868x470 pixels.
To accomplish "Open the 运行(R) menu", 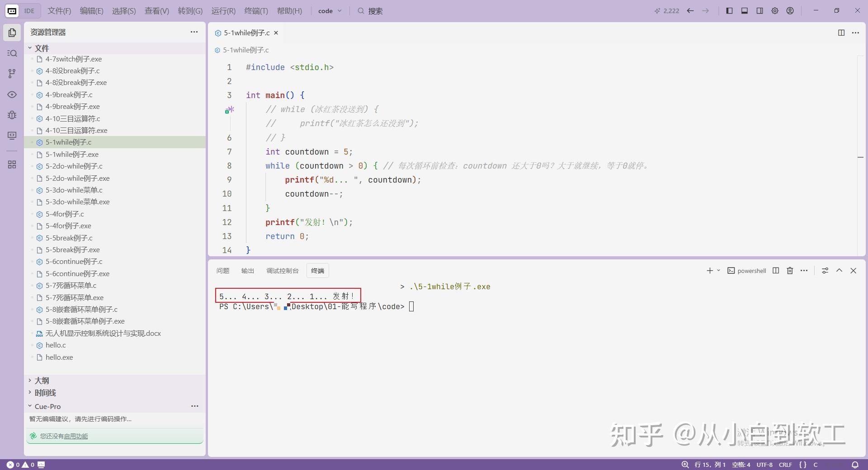I will [223, 11].
